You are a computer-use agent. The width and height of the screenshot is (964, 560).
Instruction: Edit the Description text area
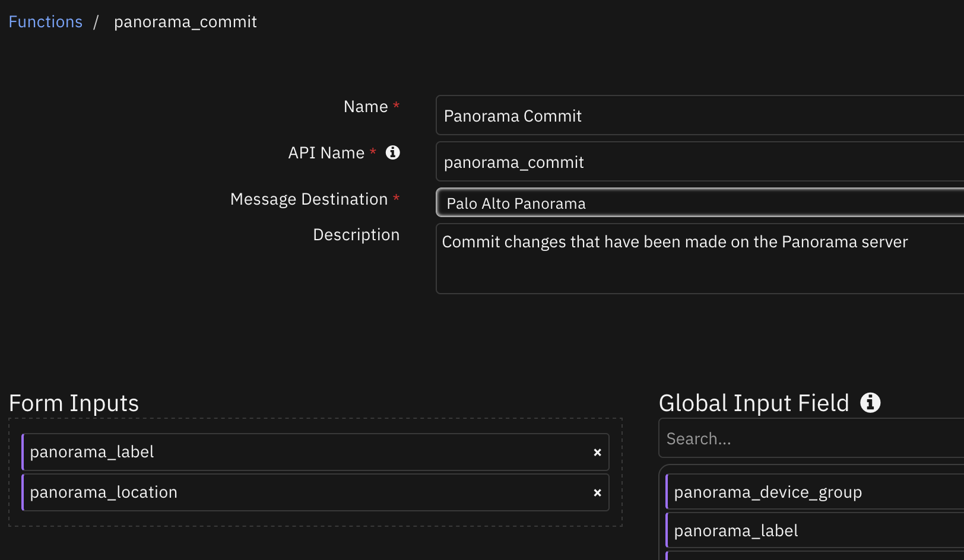click(700, 259)
